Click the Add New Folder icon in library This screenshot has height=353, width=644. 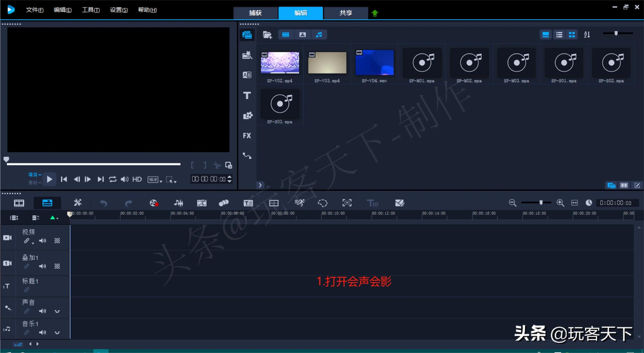coord(267,35)
